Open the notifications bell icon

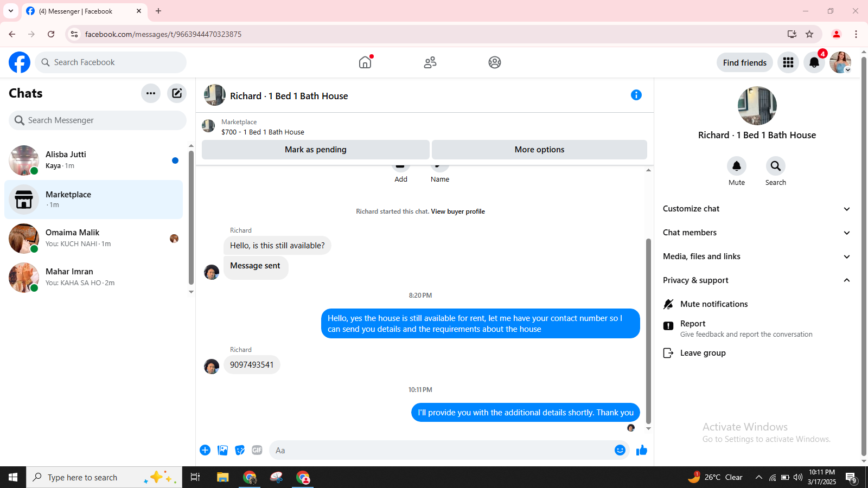pos(814,62)
